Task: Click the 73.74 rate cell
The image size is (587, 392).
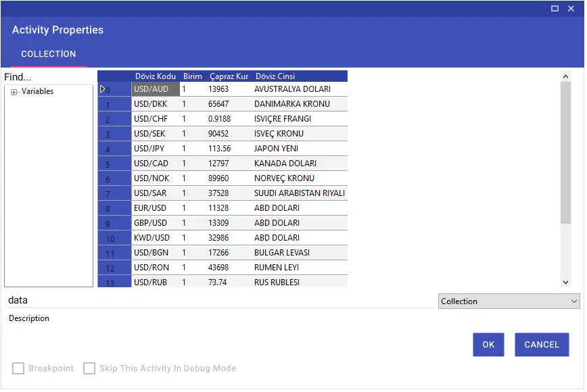Action: (229, 283)
